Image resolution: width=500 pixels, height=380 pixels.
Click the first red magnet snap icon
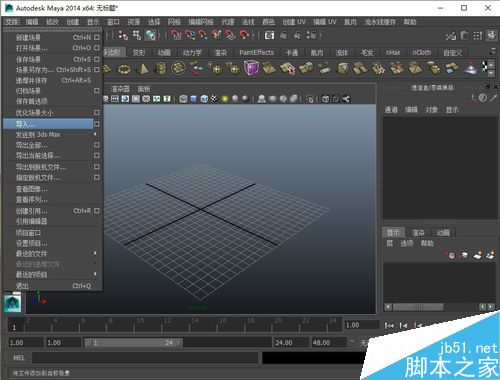[x=175, y=35]
